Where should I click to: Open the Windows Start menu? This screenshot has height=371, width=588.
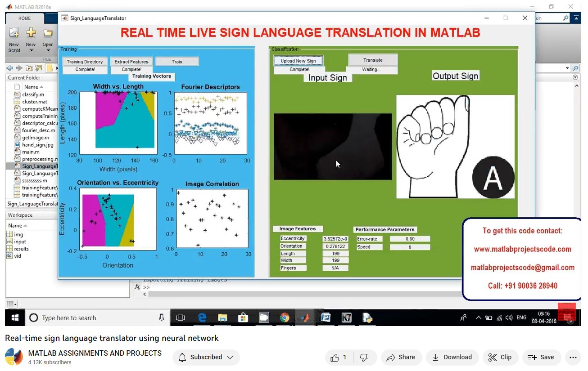pyautogui.click(x=15, y=317)
